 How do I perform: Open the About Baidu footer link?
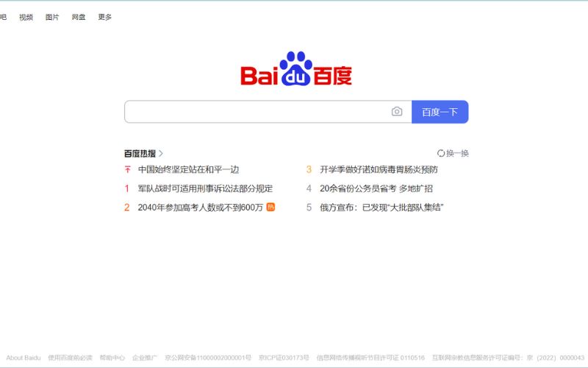(24, 358)
